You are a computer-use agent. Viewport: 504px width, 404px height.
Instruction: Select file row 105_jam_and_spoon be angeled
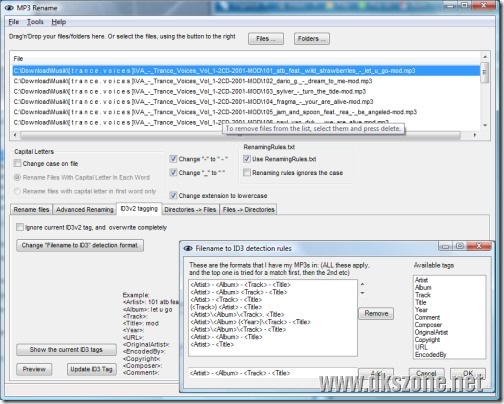pyautogui.click(x=246, y=112)
